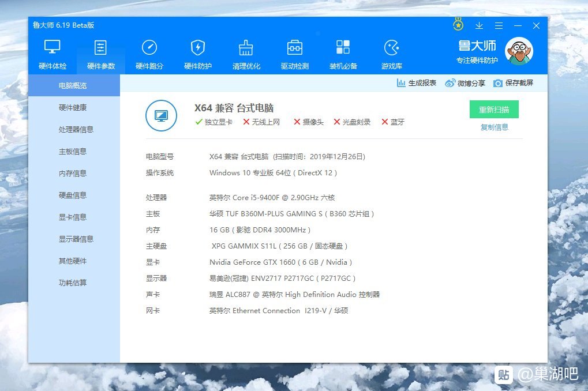The image size is (588, 391).
Task: Click the scan time 2019年12月26日 text
Action: 319,156
